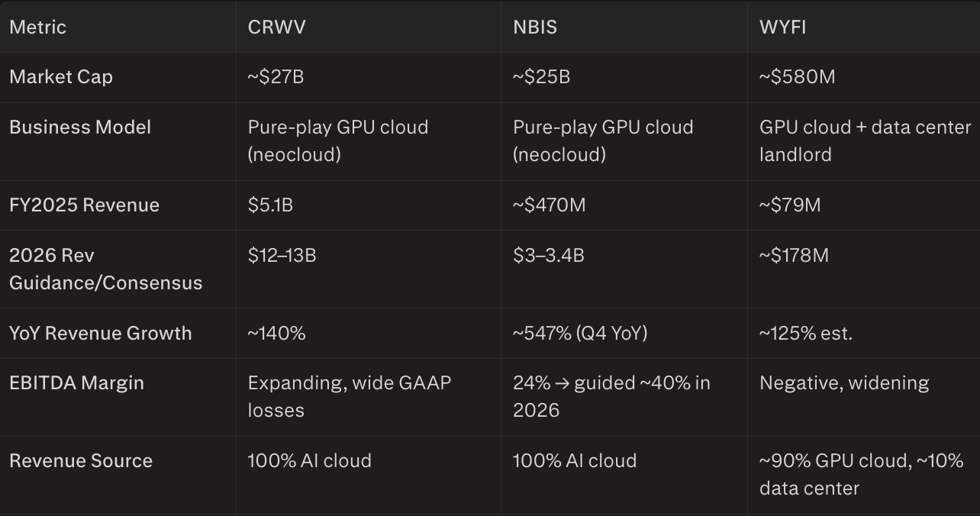Viewport: 980px width, 516px height.
Task: Click NBIS market cap ~$25B cell
Action: (541, 76)
